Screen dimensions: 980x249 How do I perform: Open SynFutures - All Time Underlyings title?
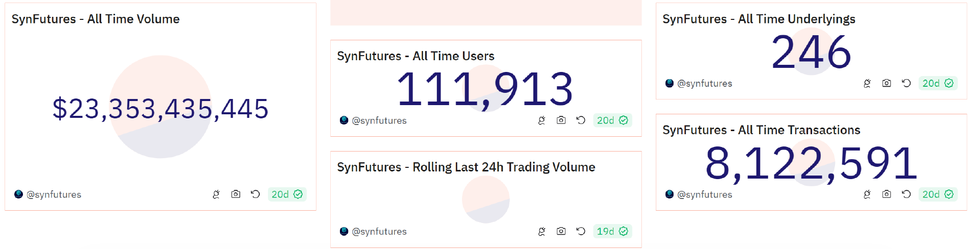click(758, 19)
